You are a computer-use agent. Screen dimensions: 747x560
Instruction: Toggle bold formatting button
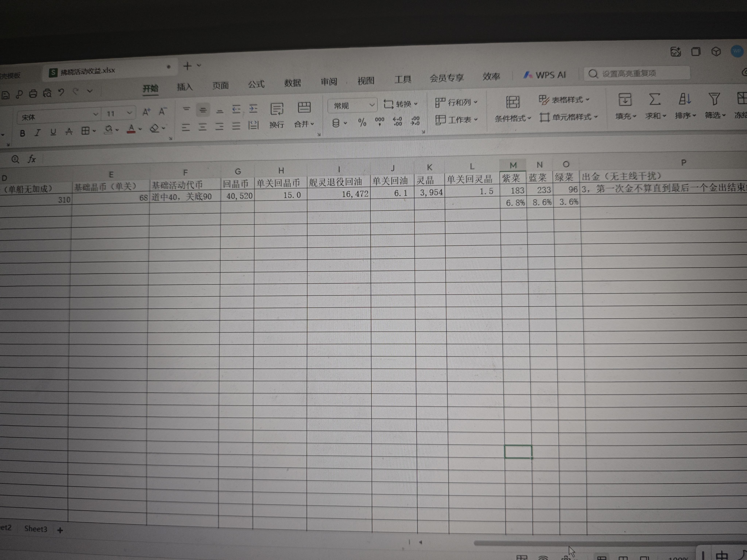pyautogui.click(x=22, y=133)
